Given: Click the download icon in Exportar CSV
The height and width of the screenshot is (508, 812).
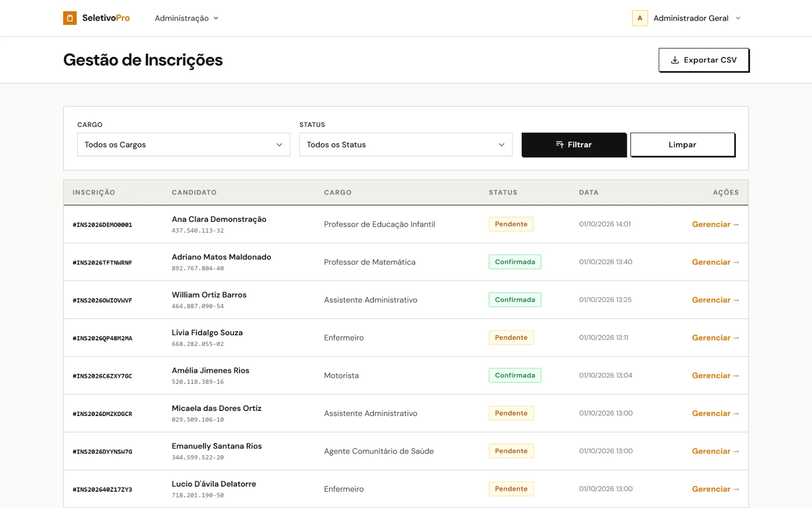Looking at the screenshot, I should (x=674, y=60).
